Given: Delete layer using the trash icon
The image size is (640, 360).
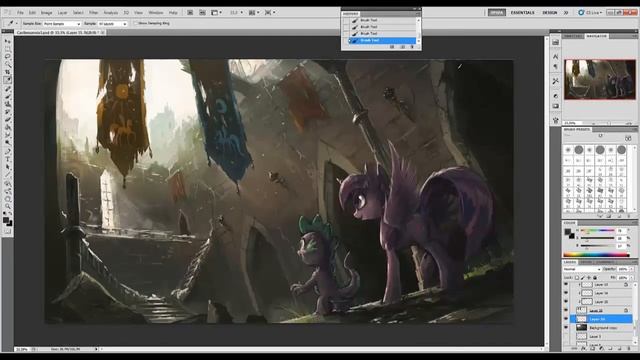Looking at the screenshot, I should coord(628,349).
